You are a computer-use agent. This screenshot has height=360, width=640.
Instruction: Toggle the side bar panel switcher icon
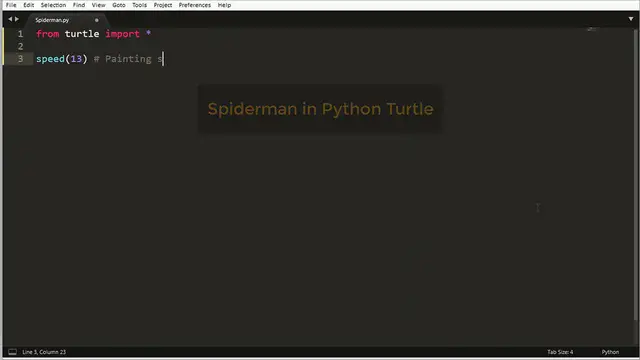coord(12,352)
